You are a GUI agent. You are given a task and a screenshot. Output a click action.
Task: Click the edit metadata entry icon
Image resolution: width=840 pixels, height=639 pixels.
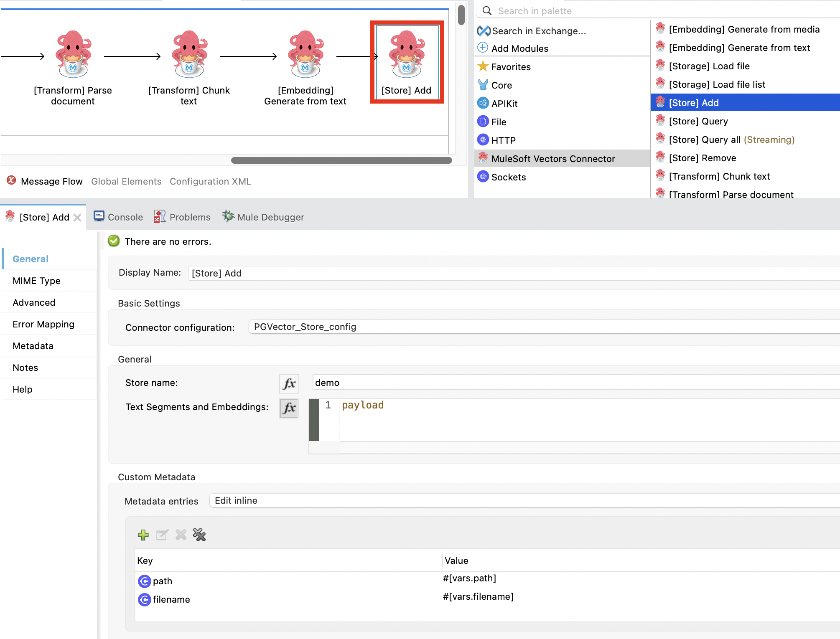[x=162, y=535]
